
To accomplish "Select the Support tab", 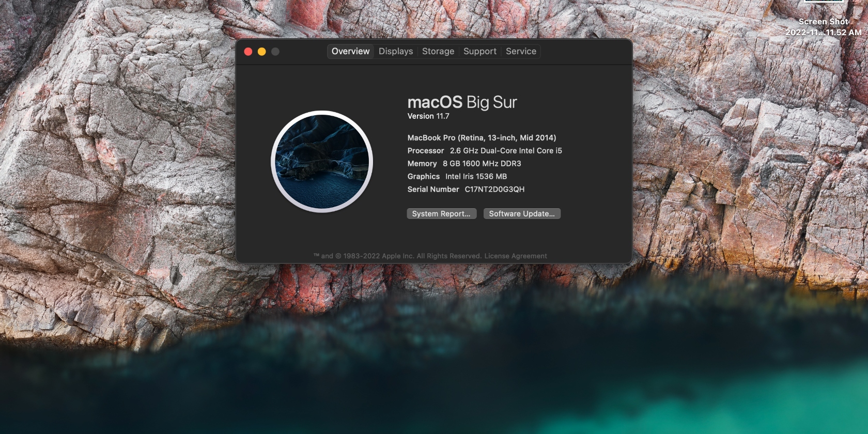I will [480, 51].
